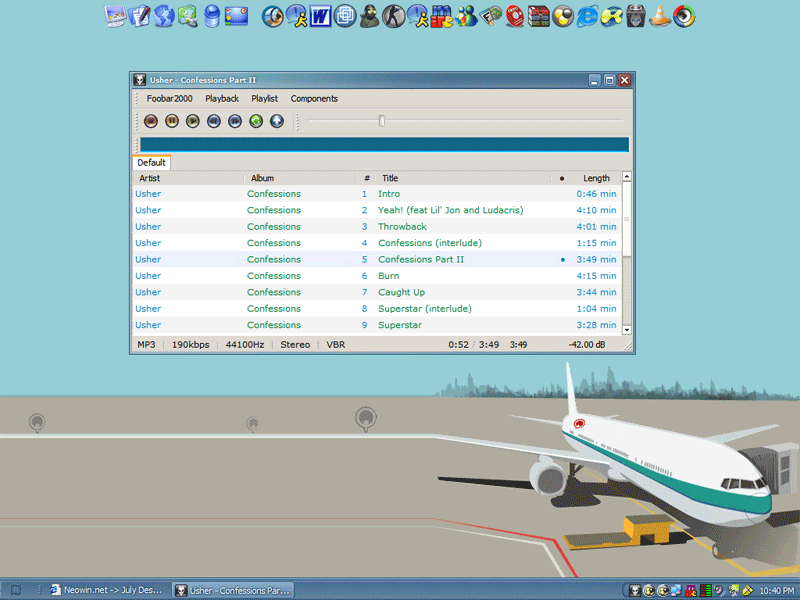Select the playing track Confessions Part II

(378, 259)
